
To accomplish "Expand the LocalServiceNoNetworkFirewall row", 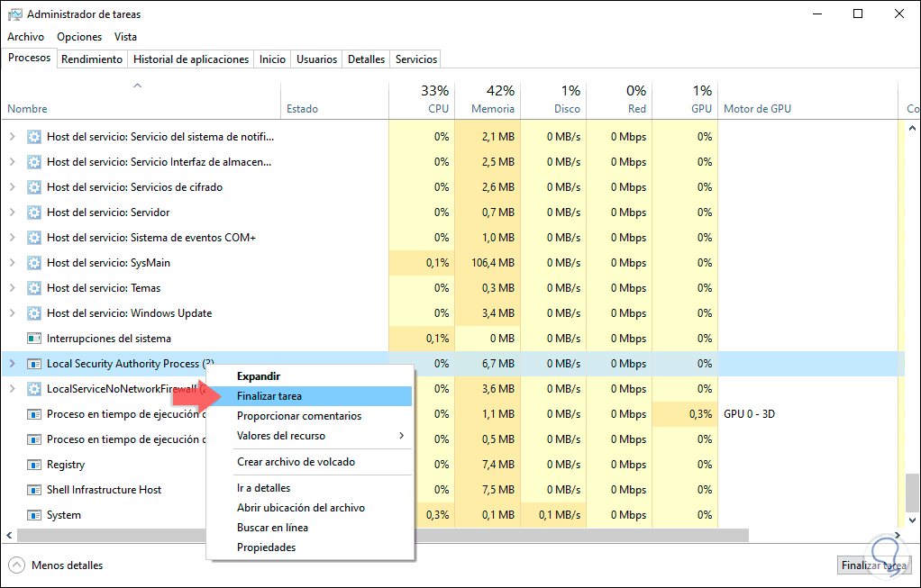I will pyautogui.click(x=12, y=389).
